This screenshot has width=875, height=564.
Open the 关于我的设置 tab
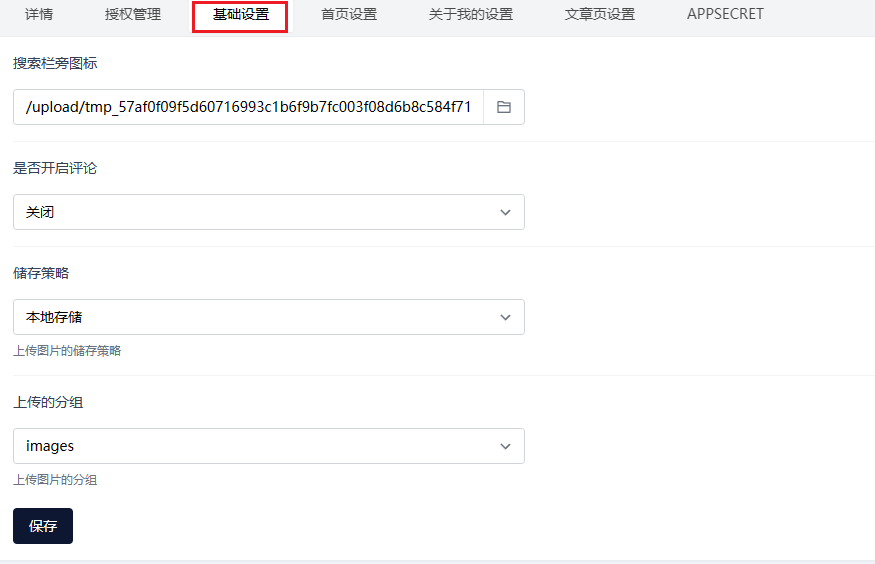tap(470, 14)
